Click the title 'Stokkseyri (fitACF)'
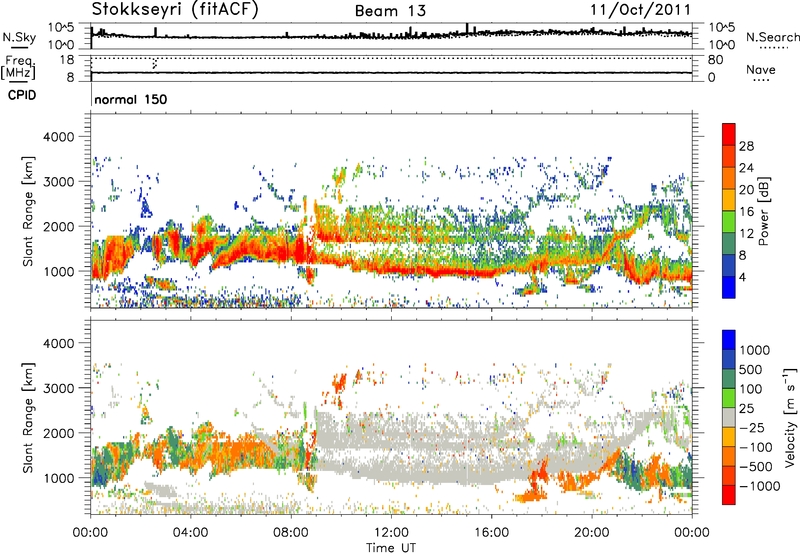This screenshot has height=554, width=800. click(x=175, y=10)
